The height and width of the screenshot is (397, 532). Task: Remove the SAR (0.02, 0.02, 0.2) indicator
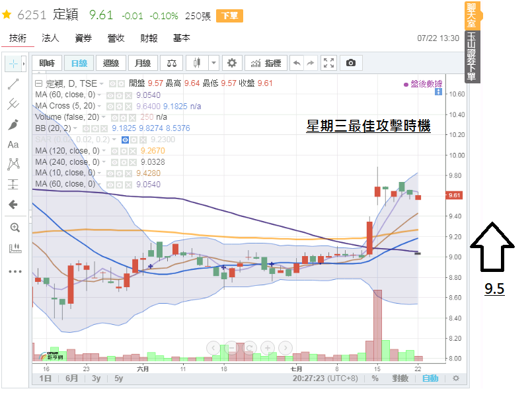point(143,140)
